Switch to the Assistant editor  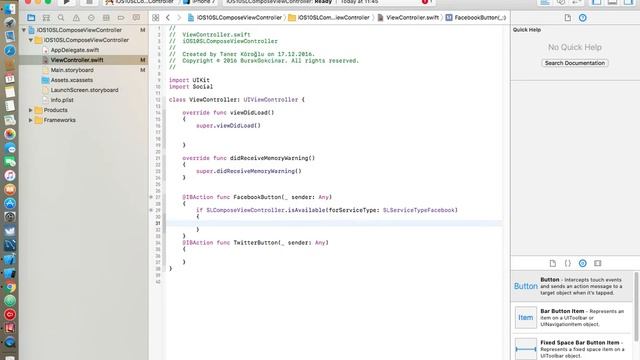(561, 2)
